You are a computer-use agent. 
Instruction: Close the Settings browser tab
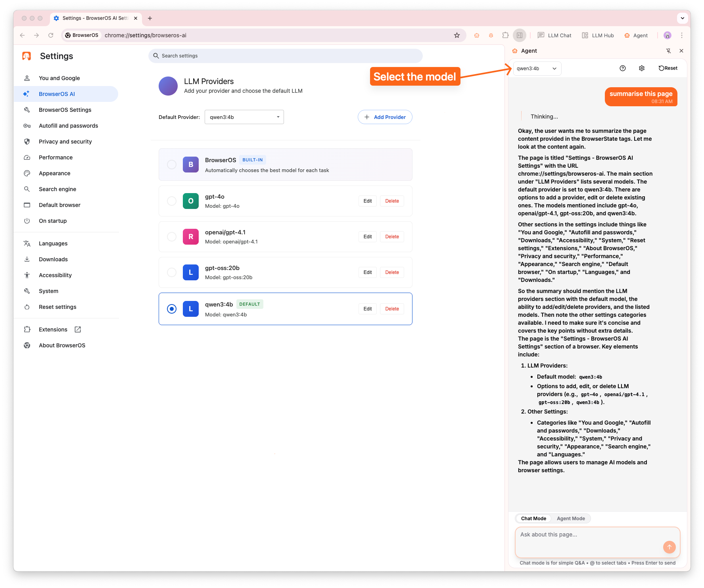[x=136, y=18]
